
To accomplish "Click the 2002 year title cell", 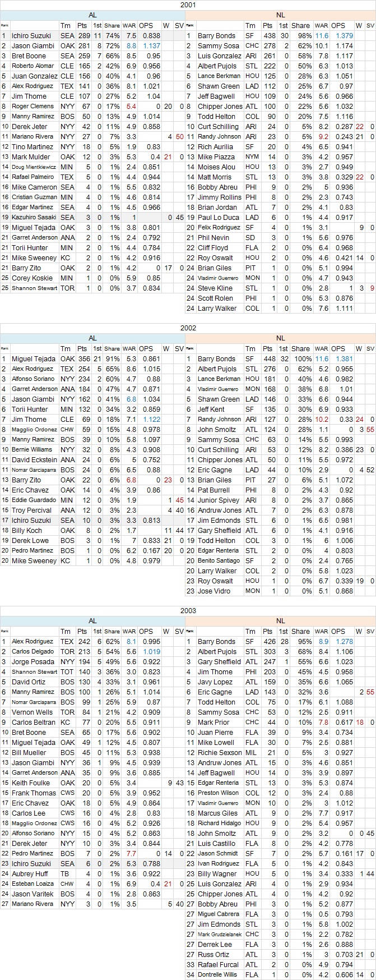I will [188, 328].
